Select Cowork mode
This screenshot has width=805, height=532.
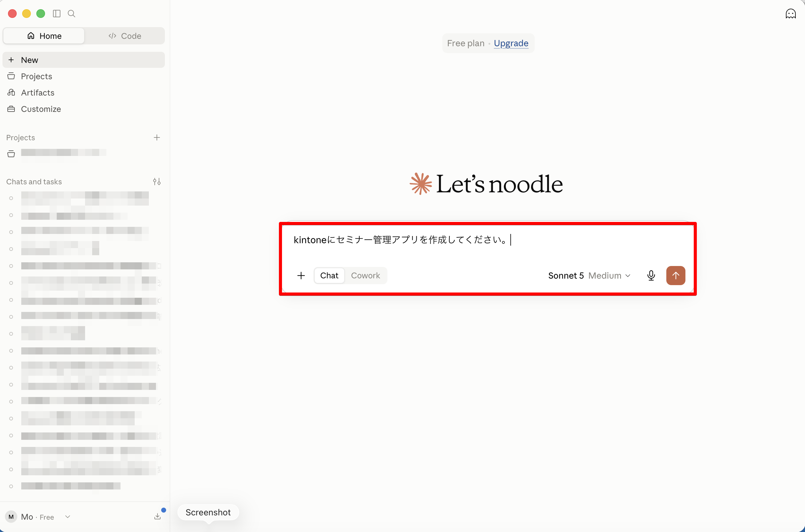(365, 276)
